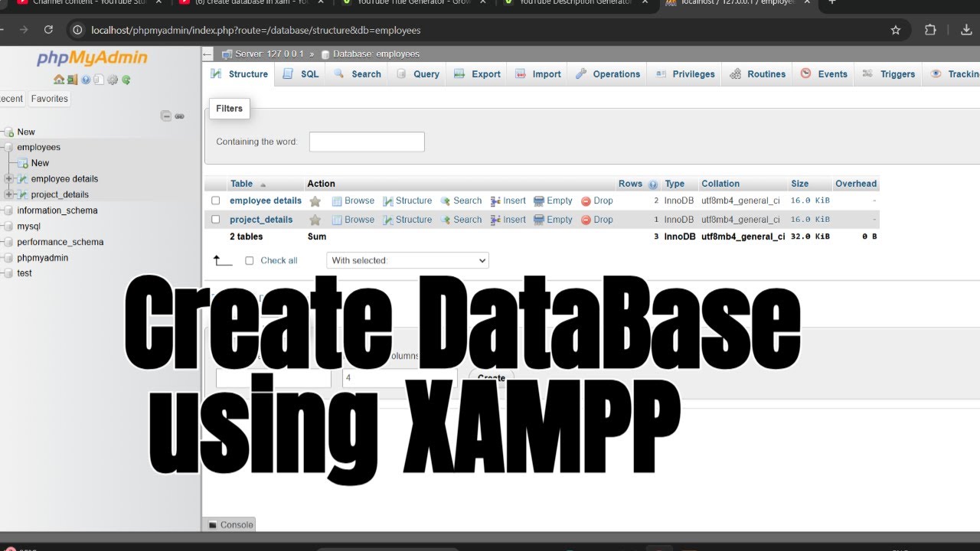
Task: Open the Triggers tab
Action: coord(888,74)
